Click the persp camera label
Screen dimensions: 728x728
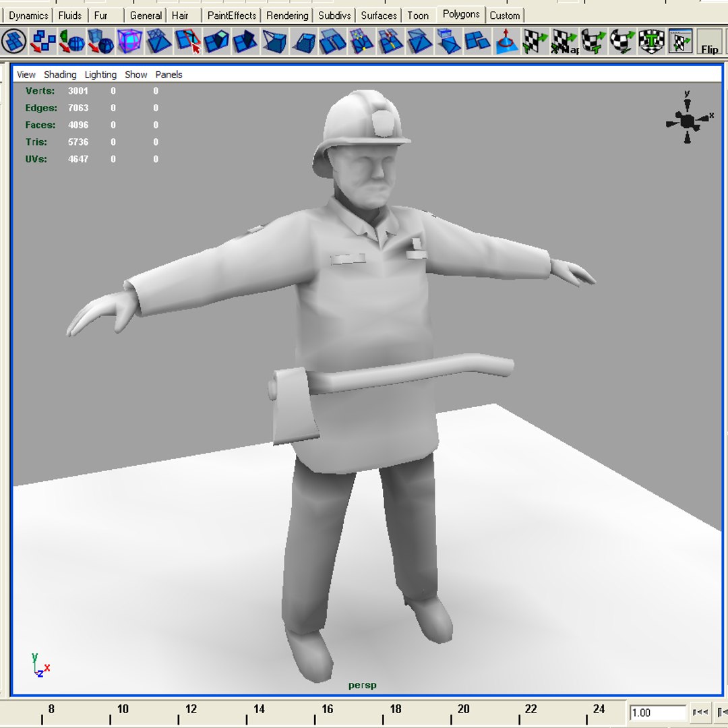pos(362,686)
